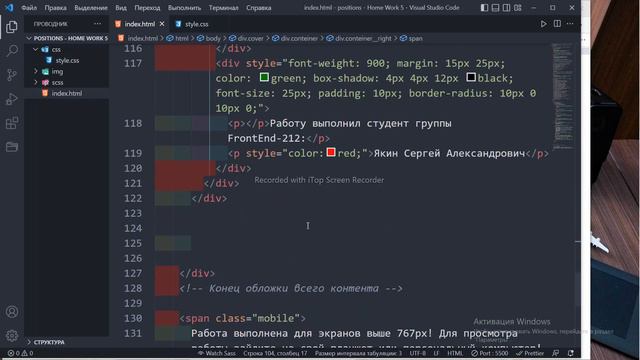Open the Выполнить menu
This screenshot has height=360, width=640.
coord(184,8)
